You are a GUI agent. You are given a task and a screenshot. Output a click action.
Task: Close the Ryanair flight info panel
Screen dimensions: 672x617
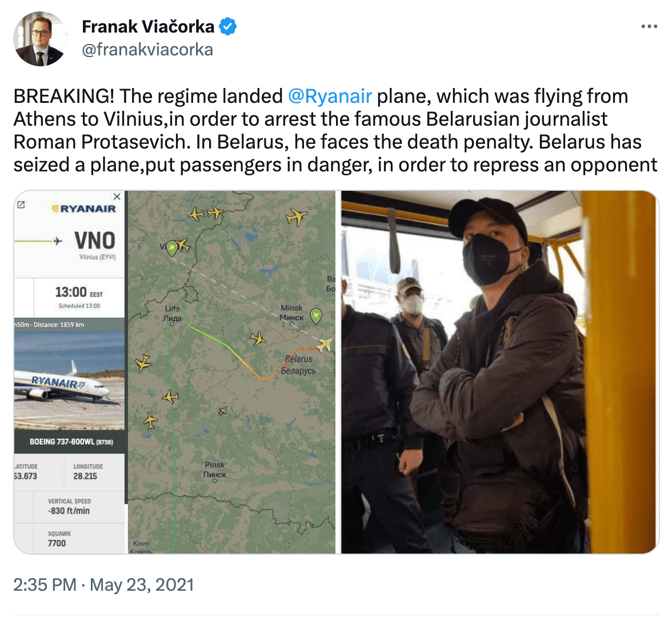coord(117,197)
